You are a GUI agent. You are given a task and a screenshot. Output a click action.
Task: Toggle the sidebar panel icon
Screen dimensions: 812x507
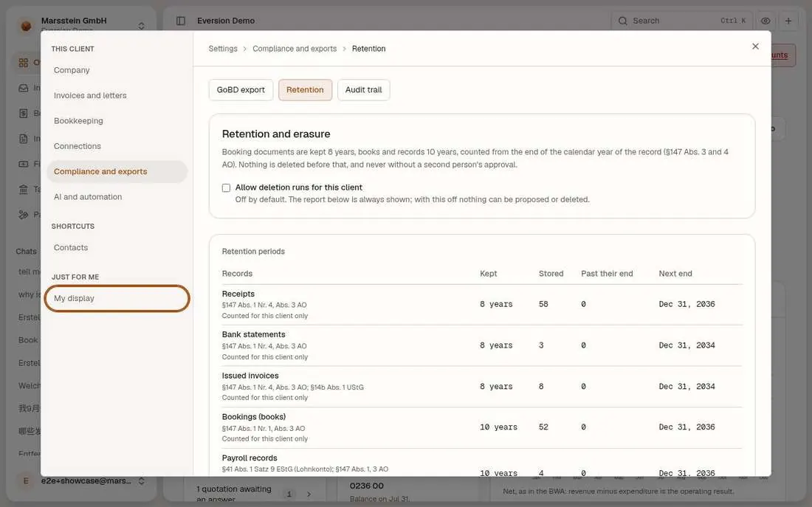[x=181, y=21]
